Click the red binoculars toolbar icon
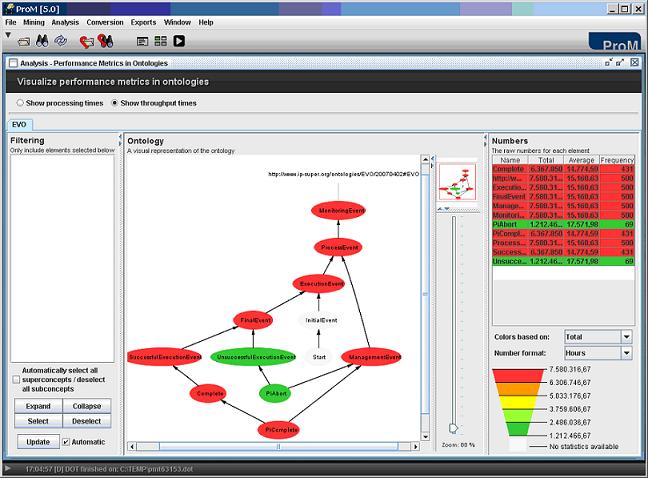The width and height of the screenshot is (648, 478). coord(106,41)
